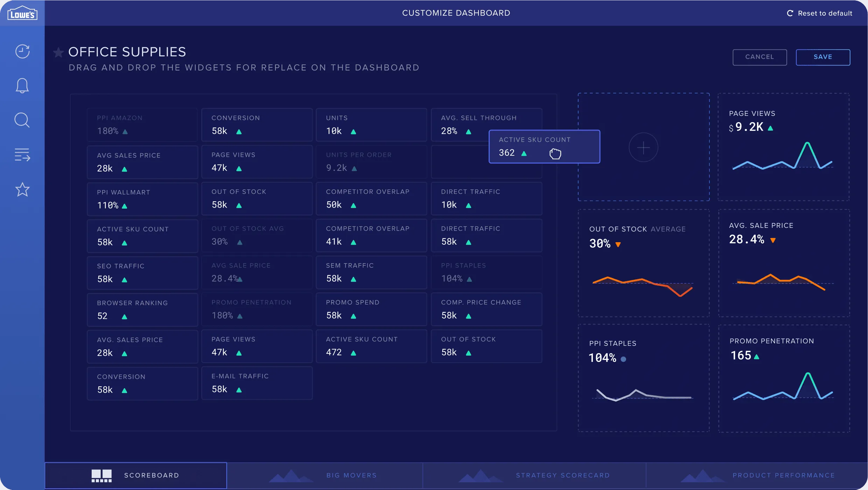
Task: Select the SEM Traffic widget
Action: coord(371,273)
